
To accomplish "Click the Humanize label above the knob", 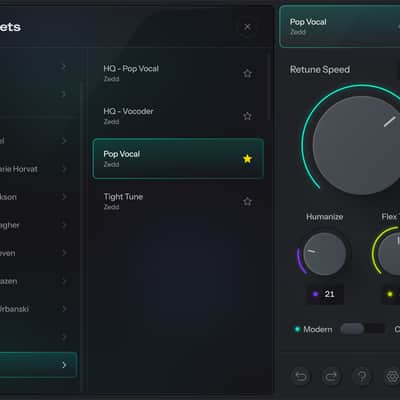I will point(324,217).
